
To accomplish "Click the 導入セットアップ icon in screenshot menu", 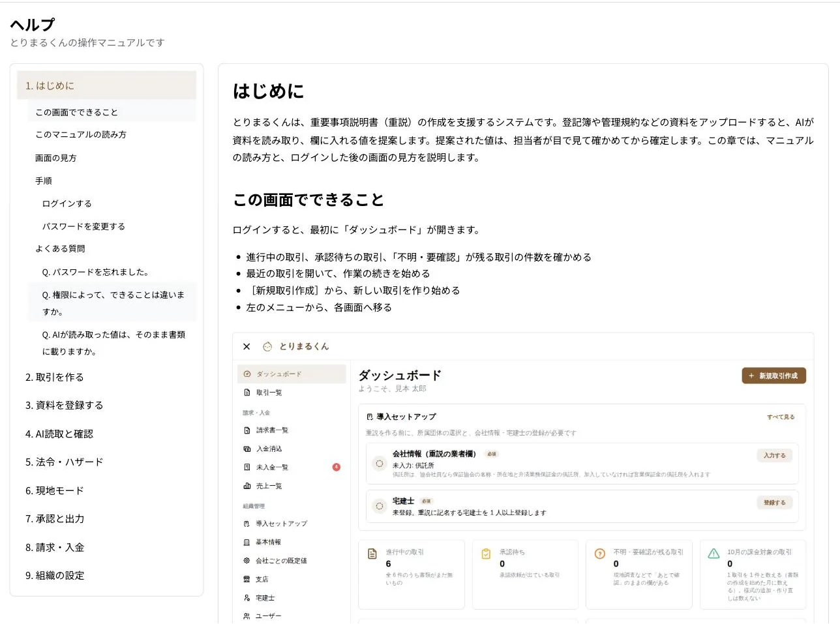I will (x=247, y=524).
